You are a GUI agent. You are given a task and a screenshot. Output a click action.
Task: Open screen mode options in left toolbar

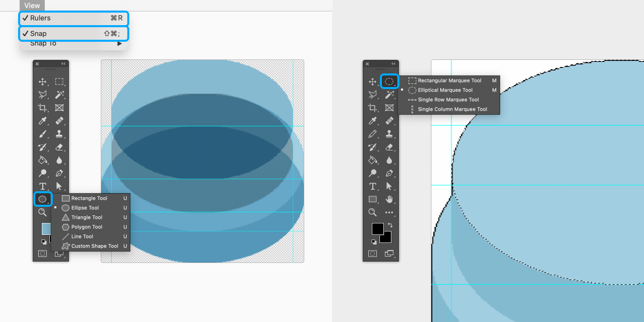(59, 254)
